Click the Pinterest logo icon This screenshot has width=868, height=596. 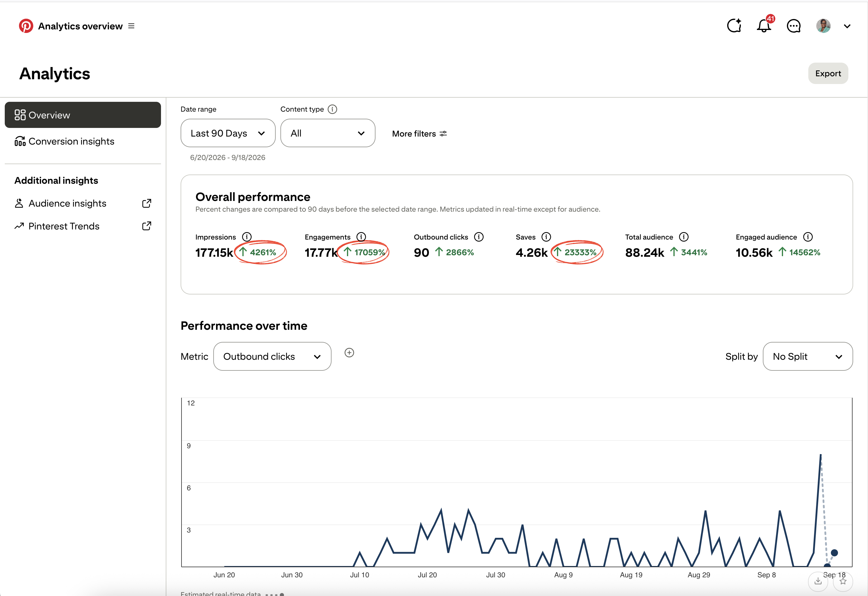click(x=26, y=26)
